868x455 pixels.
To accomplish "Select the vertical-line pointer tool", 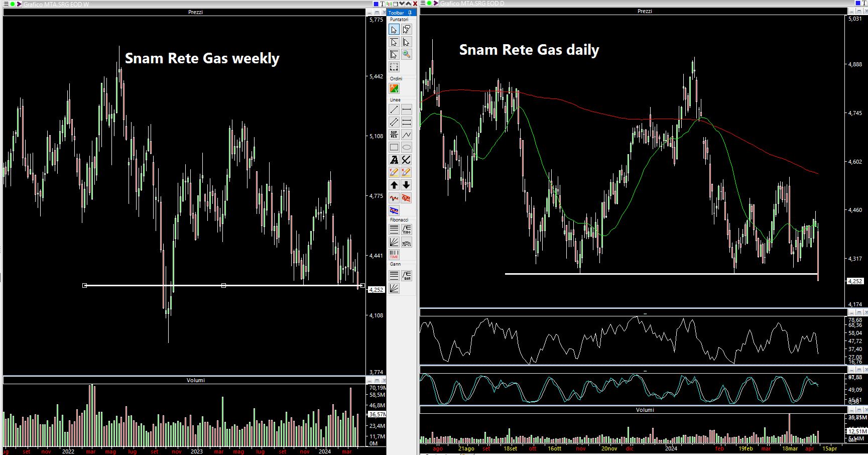I will click(x=407, y=42).
